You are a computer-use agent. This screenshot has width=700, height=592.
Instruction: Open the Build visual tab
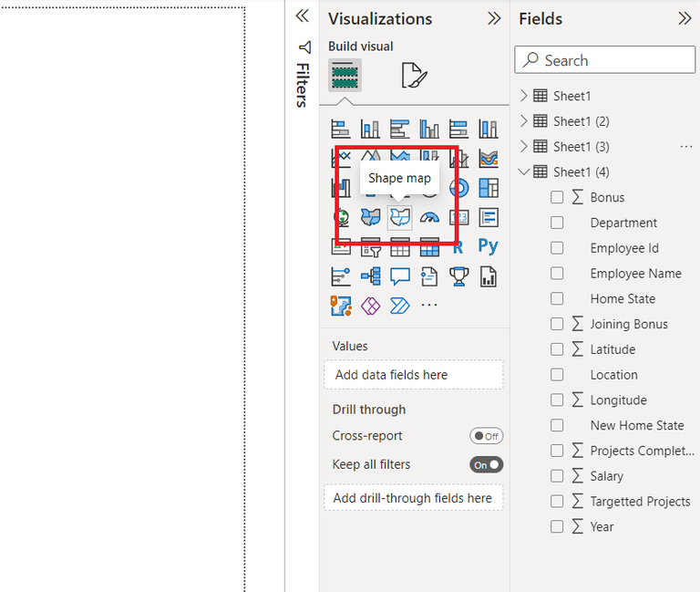pyautogui.click(x=345, y=76)
